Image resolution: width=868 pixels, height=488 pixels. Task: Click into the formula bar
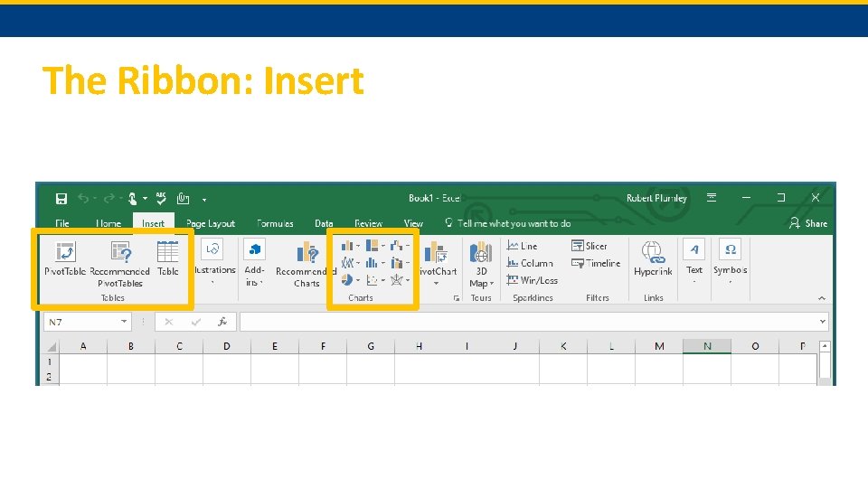[x=529, y=322]
